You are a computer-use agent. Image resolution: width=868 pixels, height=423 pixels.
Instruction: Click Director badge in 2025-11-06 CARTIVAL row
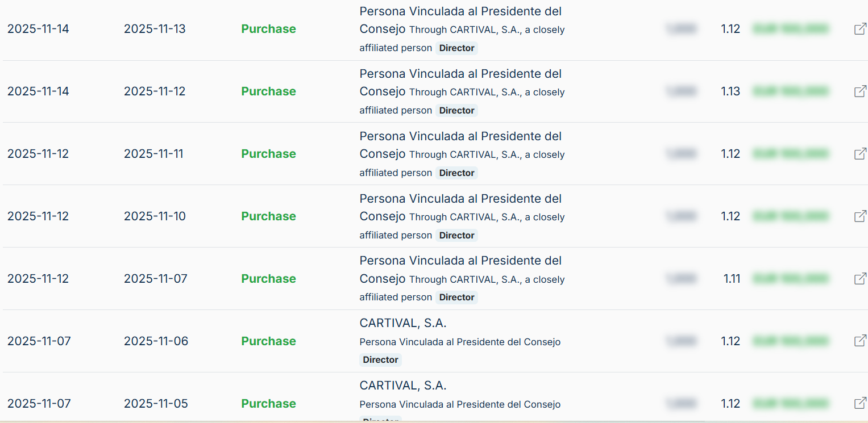[x=380, y=360]
